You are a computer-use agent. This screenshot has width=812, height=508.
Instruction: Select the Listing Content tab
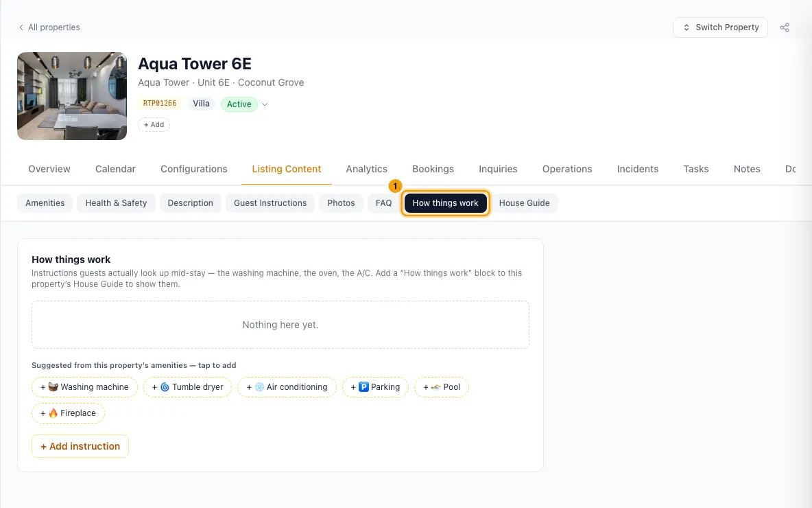[287, 169]
